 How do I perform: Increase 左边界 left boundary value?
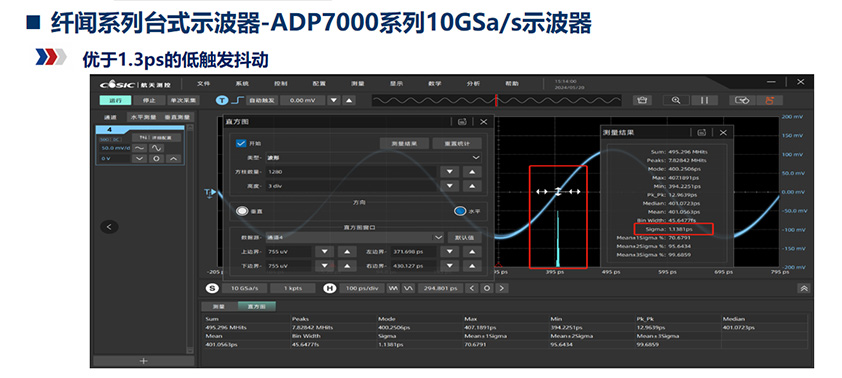point(472,251)
